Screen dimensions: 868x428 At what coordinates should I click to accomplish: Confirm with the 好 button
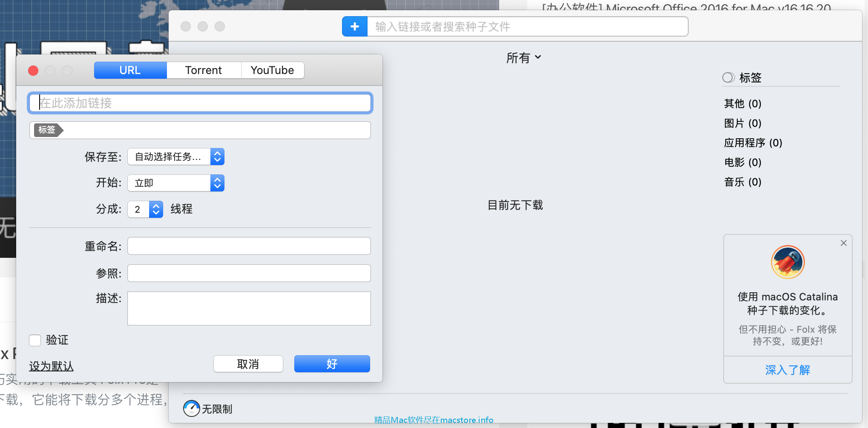[x=332, y=364]
